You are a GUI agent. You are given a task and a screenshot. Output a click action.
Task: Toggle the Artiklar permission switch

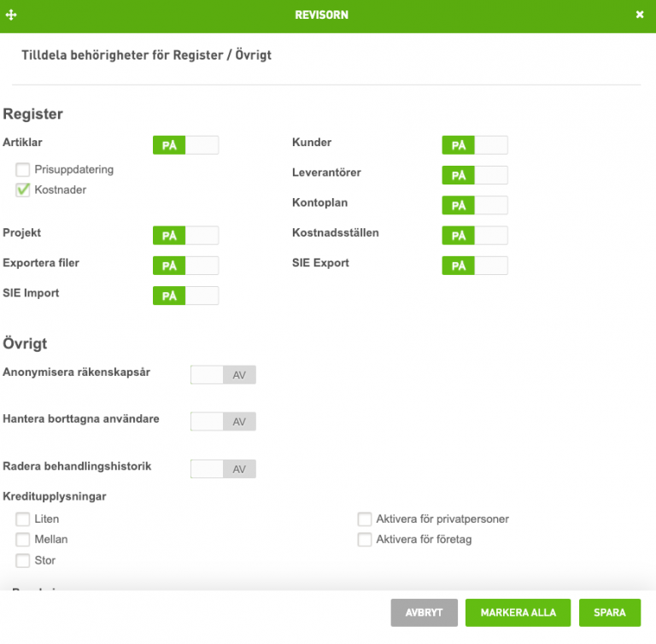185,145
